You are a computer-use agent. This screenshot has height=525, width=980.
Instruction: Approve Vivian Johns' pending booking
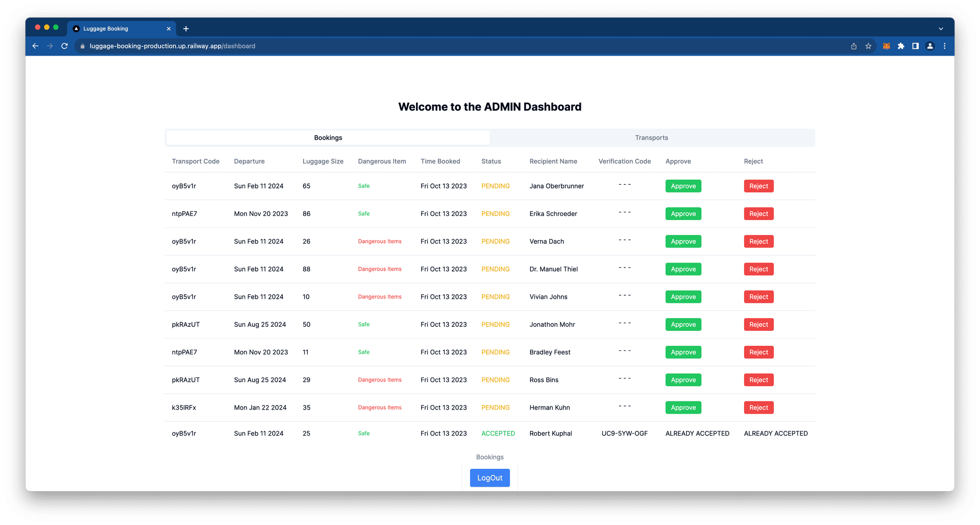(x=683, y=297)
